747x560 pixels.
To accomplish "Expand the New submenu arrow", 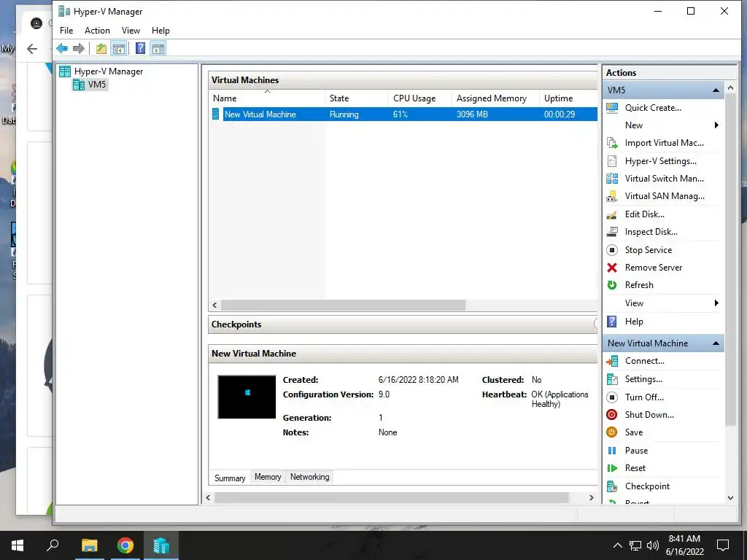I will tap(716, 125).
